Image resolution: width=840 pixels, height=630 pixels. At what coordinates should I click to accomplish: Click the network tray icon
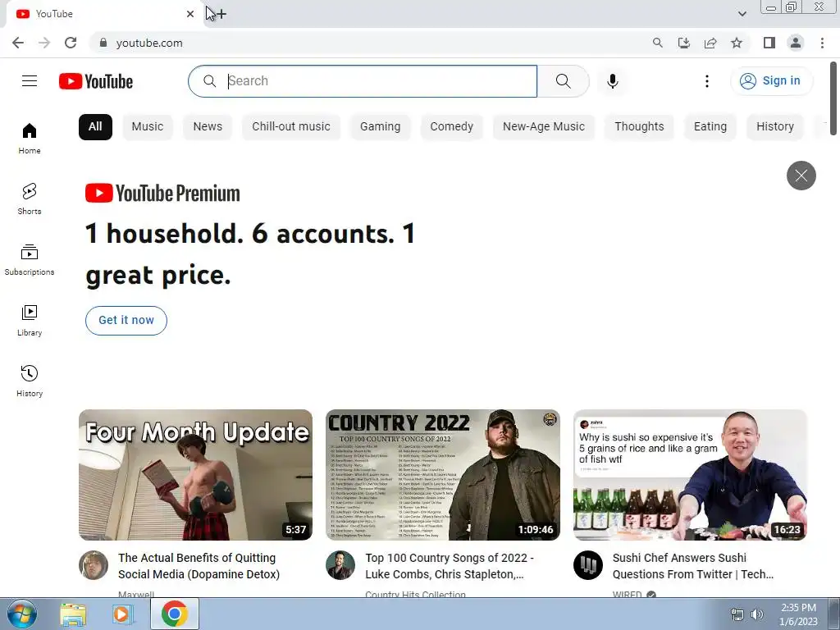737,614
